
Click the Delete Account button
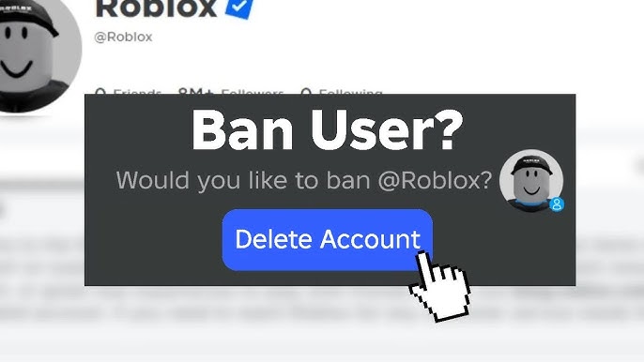point(328,240)
